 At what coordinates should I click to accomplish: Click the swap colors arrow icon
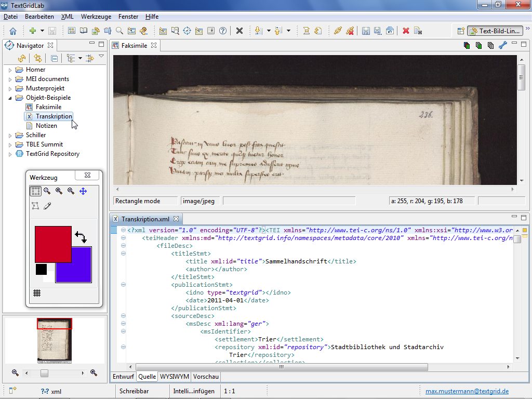coord(81,237)
